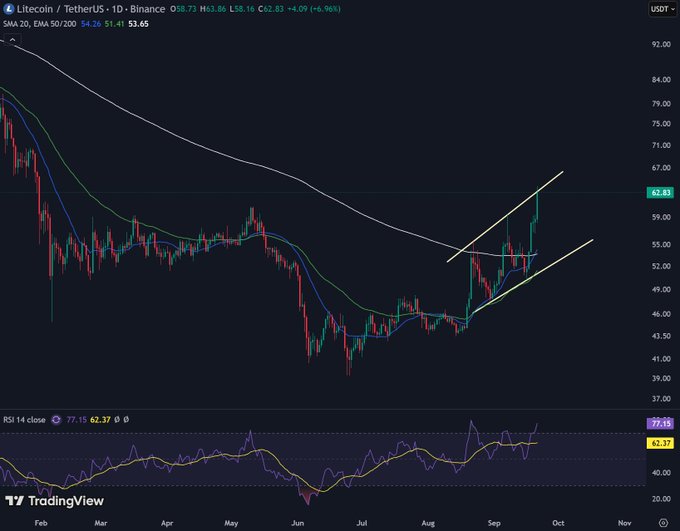Click the yellow 62.37 RSI axis tag
The image size is (680, 531).
click(660, 443)
